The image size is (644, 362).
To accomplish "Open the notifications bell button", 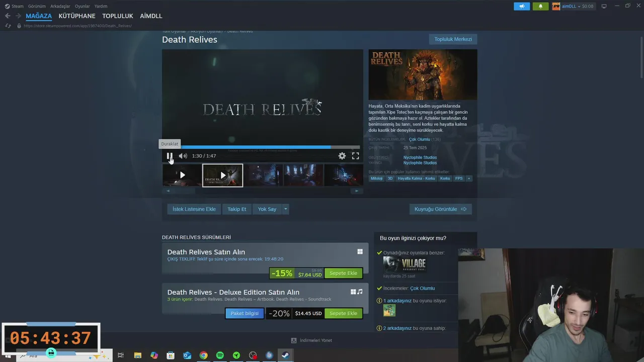I will tap(540, 6).
